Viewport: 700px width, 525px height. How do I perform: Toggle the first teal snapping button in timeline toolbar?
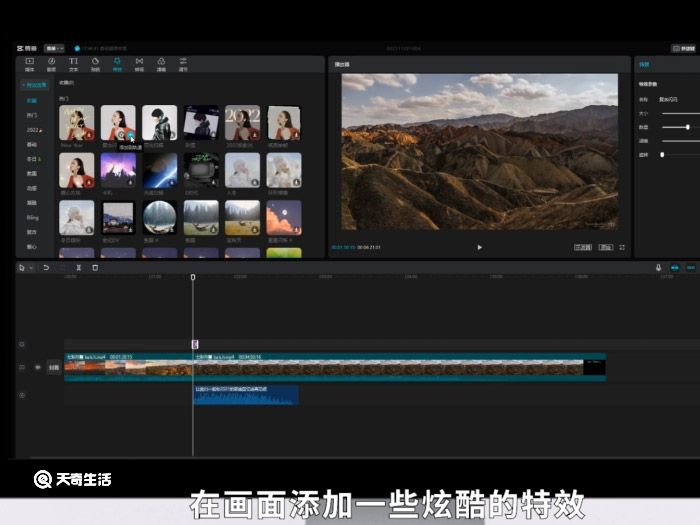(675, 268)
